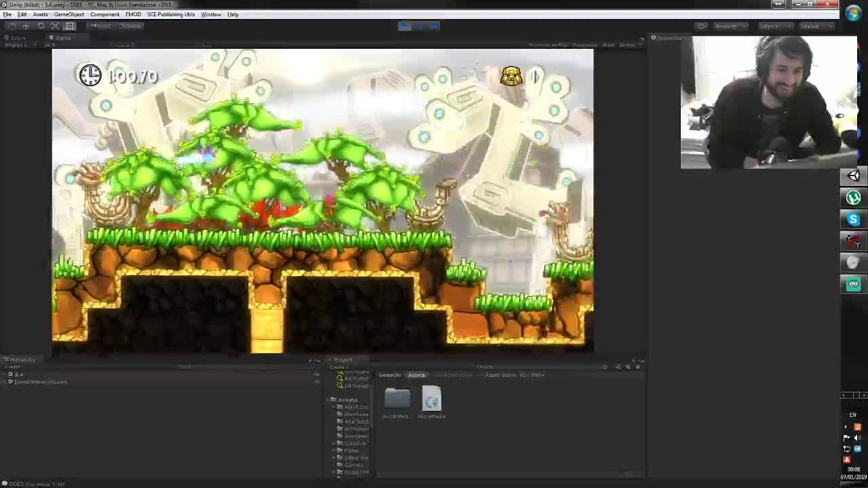Open the FMOD menu
Image resolution: width=868 pixels, height=488 pixels.
click(133, 14)
